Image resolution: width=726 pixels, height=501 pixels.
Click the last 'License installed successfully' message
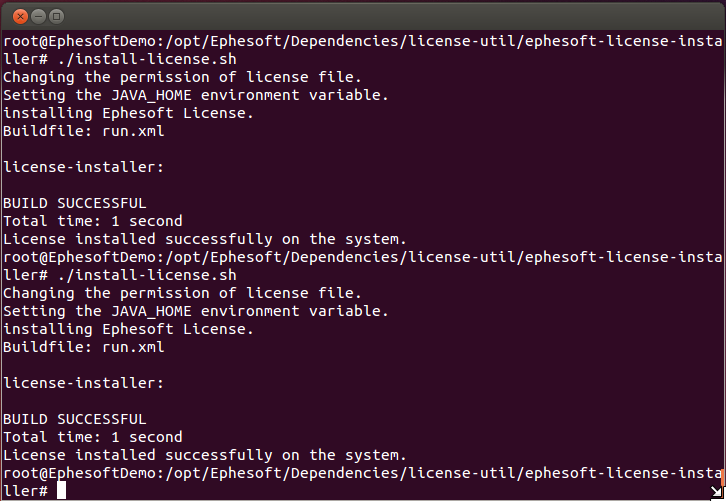coord(205,455)
